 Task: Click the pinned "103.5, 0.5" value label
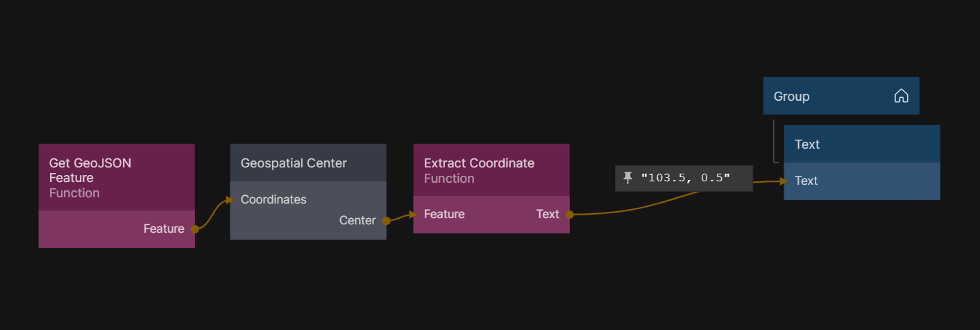686,179
